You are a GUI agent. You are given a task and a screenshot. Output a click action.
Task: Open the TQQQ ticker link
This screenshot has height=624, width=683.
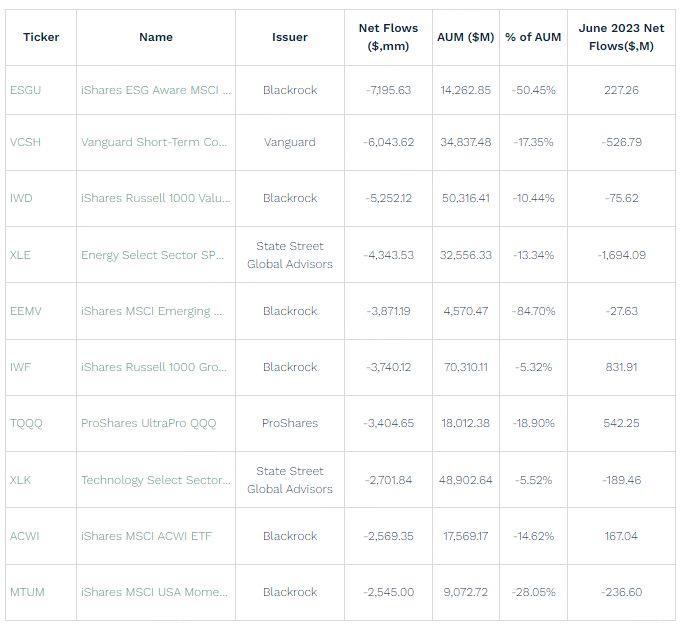(x=27, y=423)
